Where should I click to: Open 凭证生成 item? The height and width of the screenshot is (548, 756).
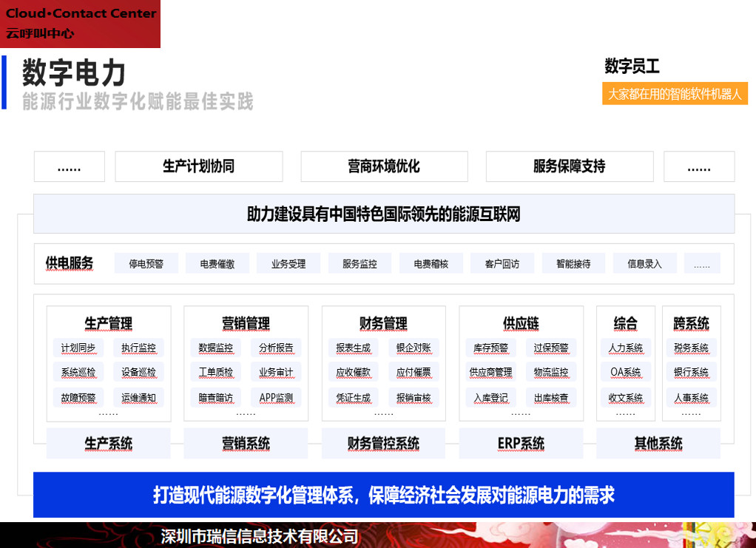[354, 398]
